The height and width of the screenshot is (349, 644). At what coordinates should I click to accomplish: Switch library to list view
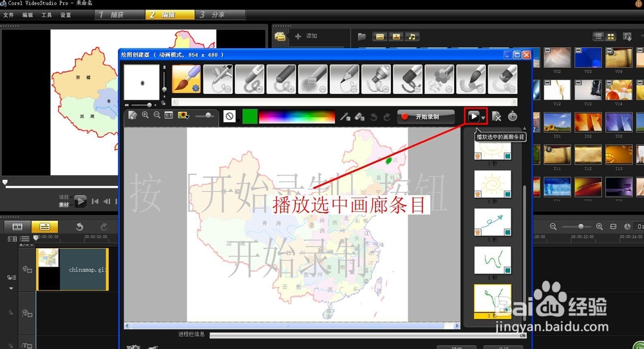point(598,37)
